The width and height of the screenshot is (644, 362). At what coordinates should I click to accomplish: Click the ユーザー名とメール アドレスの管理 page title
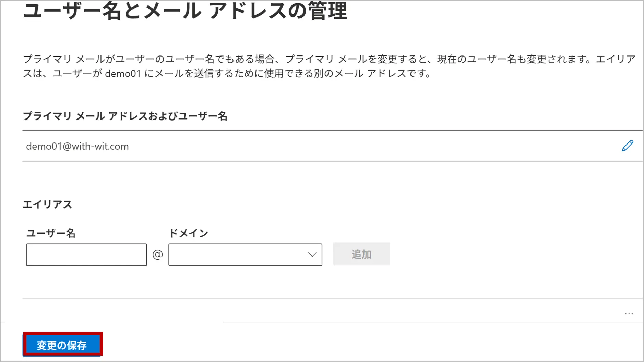tap(185, 11)
